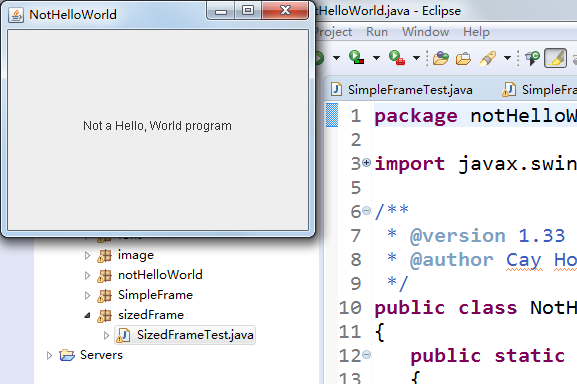Image resolution: width=577 pixels, height=384 pixels.
Task: Open the Project menu in Eclipse
Action: (x=334, y=32)
